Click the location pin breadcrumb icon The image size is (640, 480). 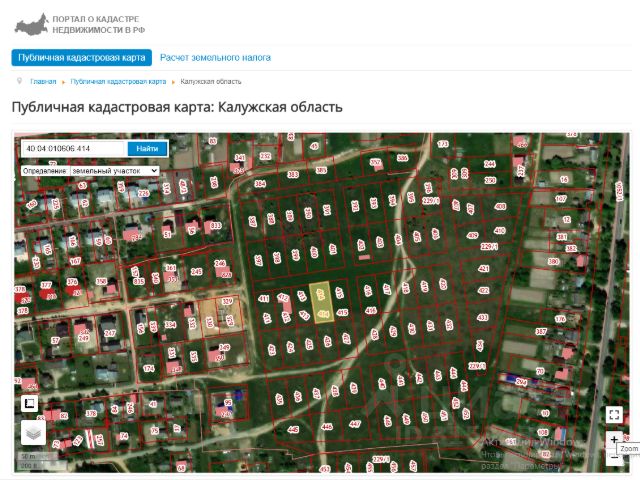[x=19, y=81]
